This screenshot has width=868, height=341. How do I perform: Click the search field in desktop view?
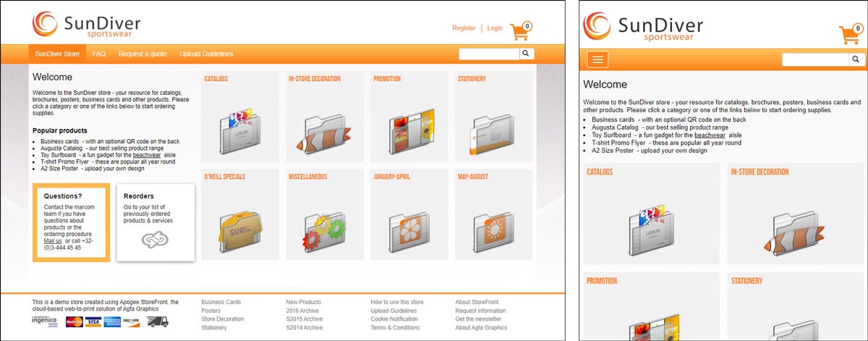coord(489,54)
